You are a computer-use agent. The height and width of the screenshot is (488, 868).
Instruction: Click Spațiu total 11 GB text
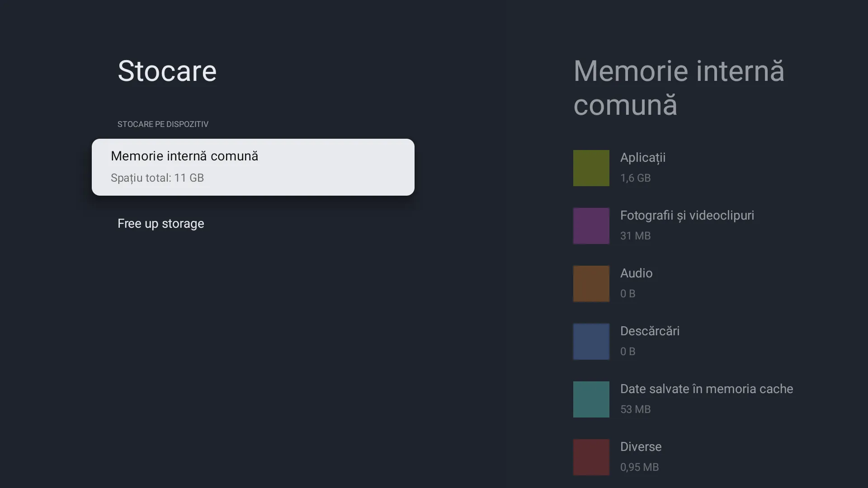pos(157,178)
